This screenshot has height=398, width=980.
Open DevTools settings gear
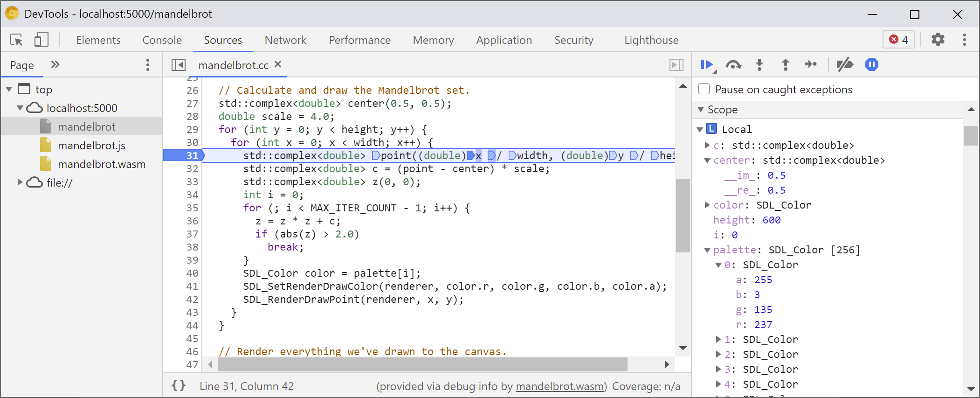[938, 40]
